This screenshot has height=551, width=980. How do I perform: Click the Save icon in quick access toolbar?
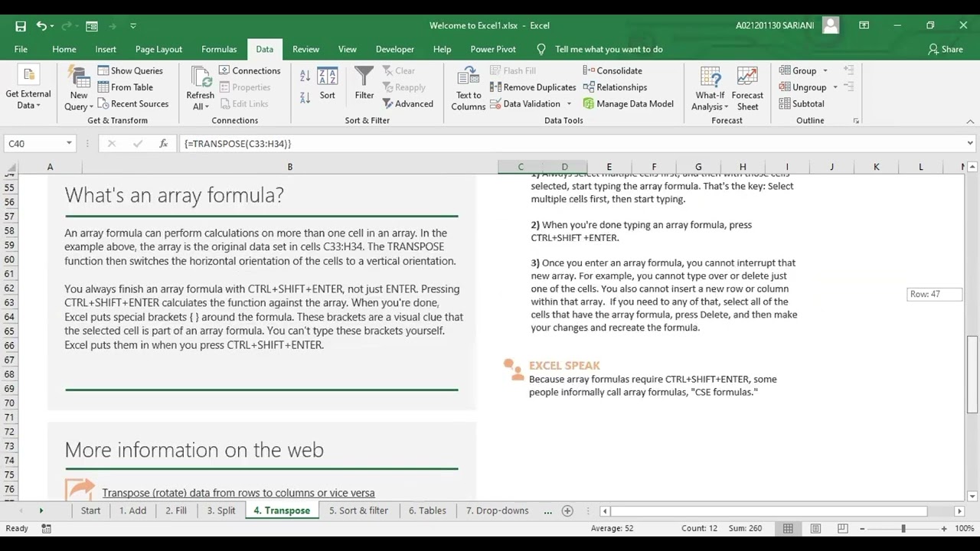pyautogui.click(x=21, y=25)
